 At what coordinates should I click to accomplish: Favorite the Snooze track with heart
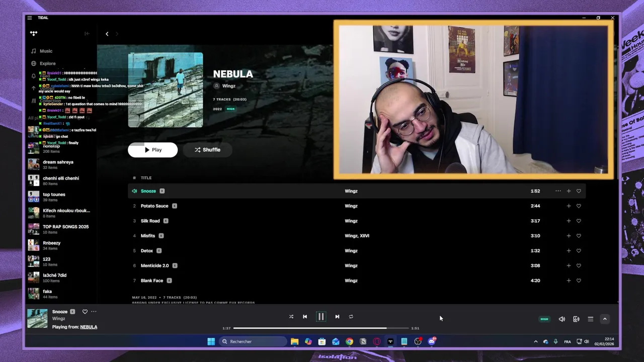(x=579, y=191)
